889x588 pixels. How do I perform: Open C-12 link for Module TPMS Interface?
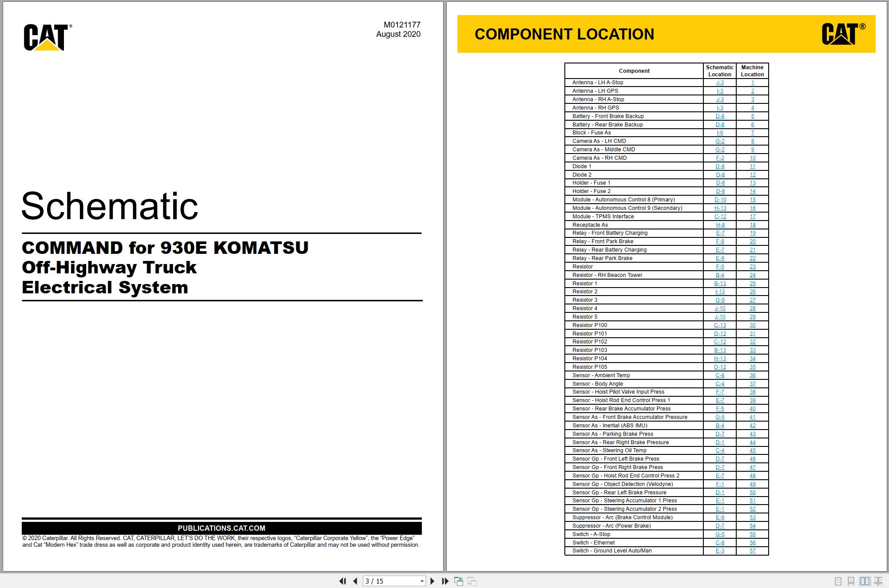(x=720, y=217)
